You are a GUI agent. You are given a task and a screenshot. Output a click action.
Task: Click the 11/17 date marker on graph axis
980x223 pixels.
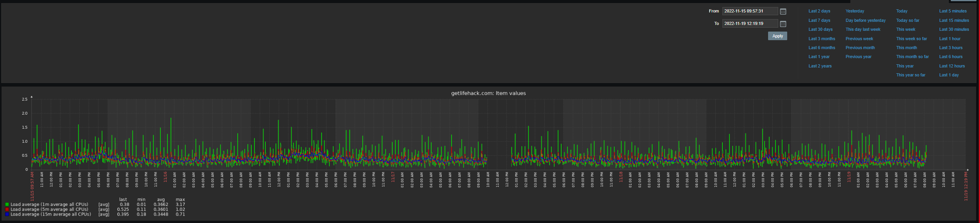[x=393, y=177]
